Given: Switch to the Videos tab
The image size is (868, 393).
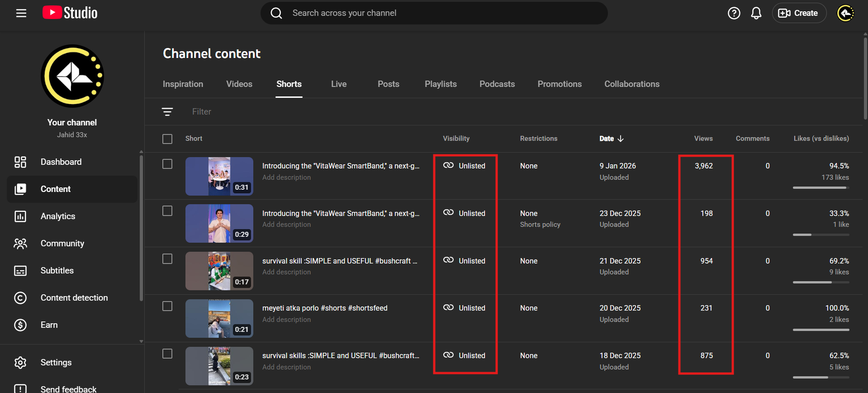Looking at the screenshot, I should click(239, 84).
